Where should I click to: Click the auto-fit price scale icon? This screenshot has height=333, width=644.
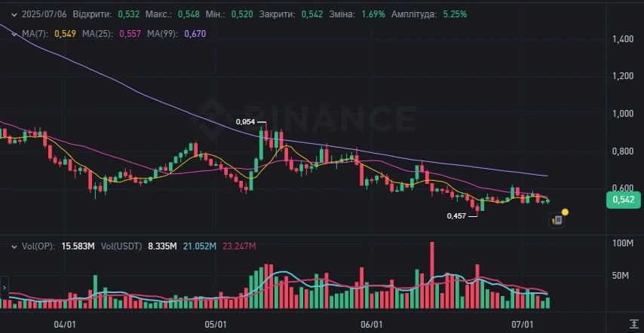[633, 322]
